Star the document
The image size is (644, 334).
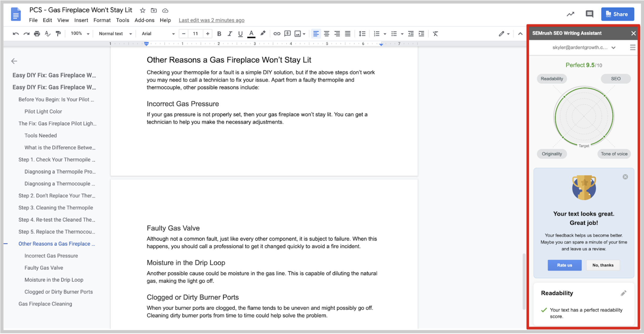(x=143, y=10)
